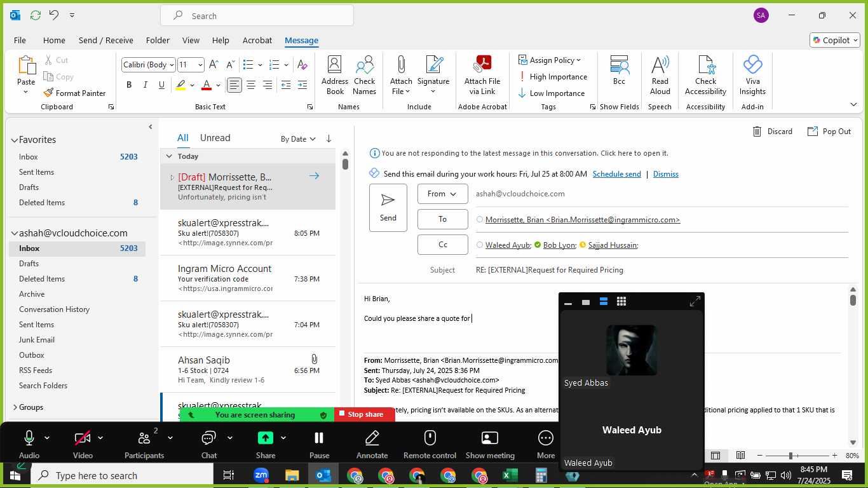Mark message High Importance

553,77
